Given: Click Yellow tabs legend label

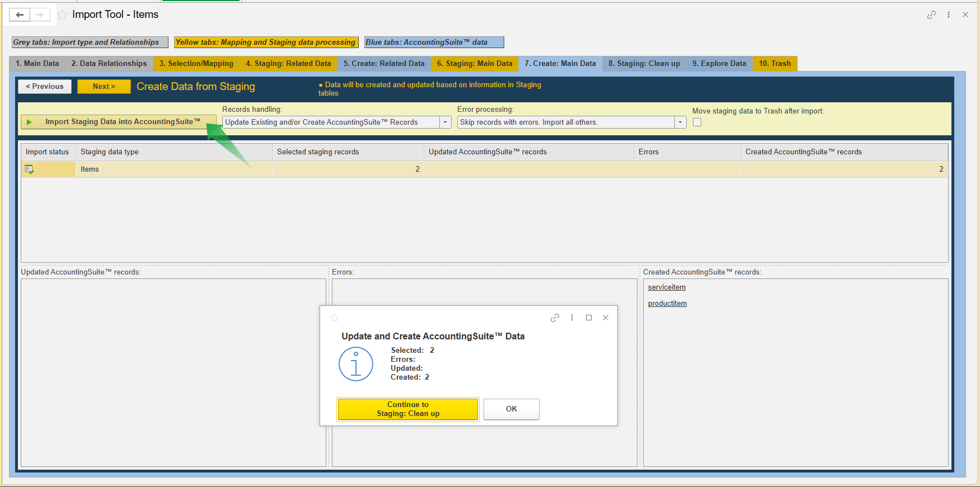Looking at the screenshot, I should click(266, 42).
